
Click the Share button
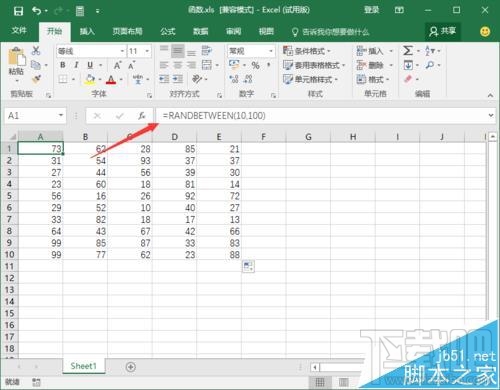point(442,32)
